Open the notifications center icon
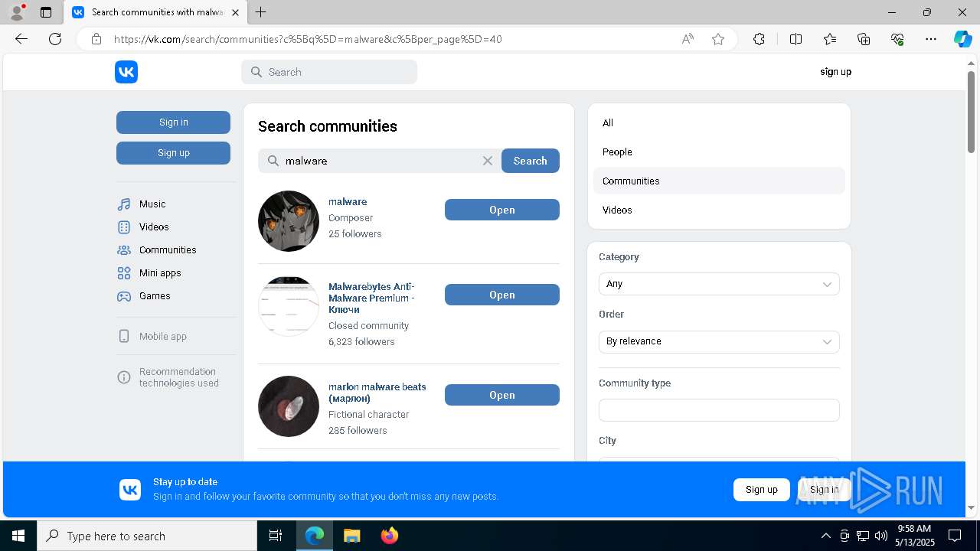980x551 pixels. pos(955,536)
